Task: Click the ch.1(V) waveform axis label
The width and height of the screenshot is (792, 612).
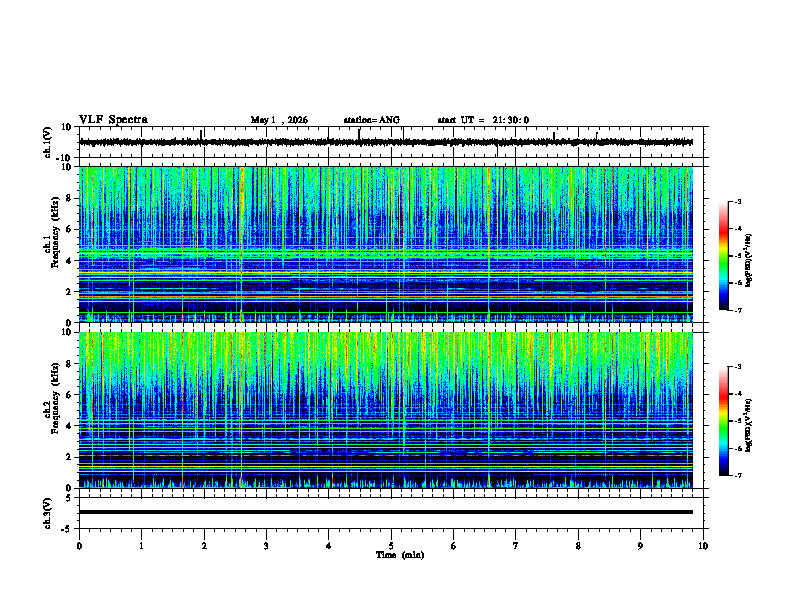Action: 47,142
